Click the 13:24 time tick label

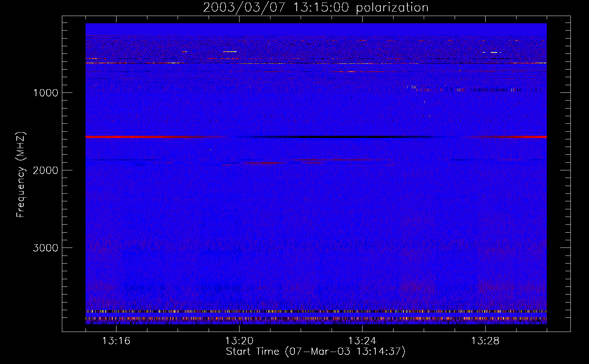point(362,341)
